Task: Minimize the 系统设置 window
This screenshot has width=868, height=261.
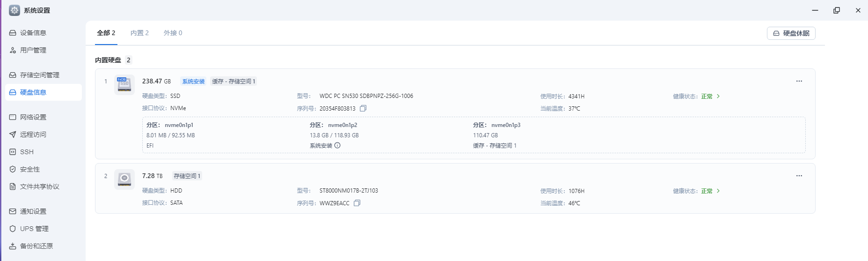Action: coord(815,10)
